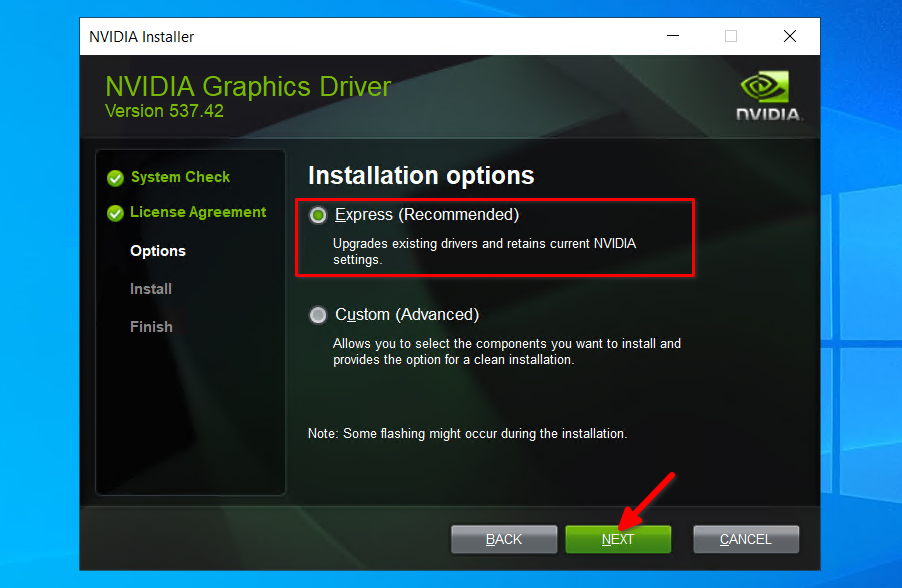Viewport: 902px width, 588px height.
Task: Select the System Check step
Action: coord(180,177)
